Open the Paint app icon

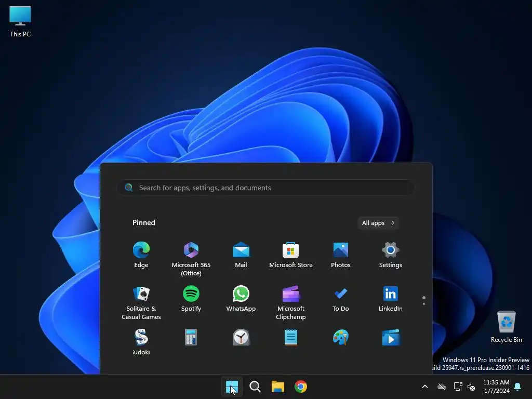point(341,337)
